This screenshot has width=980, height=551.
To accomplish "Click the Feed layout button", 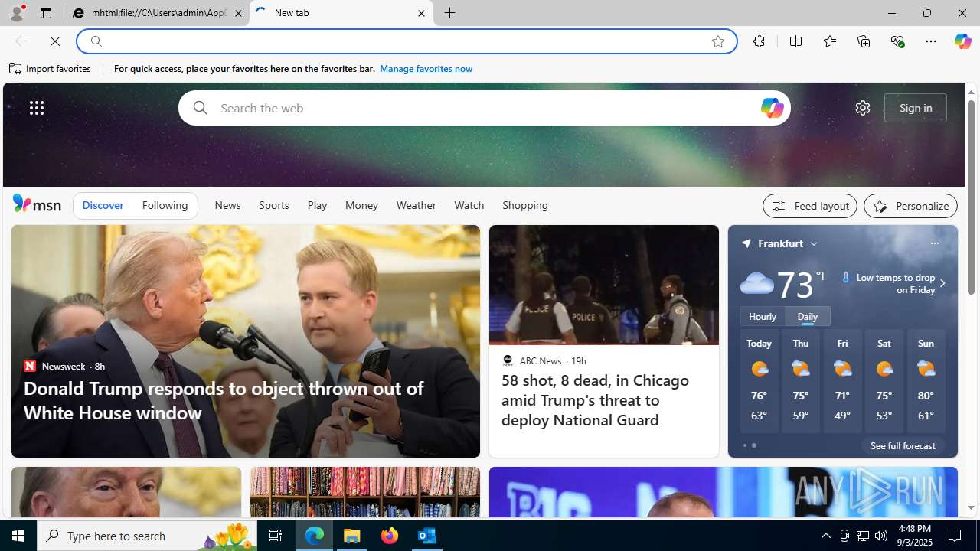I will (x=810, y=206).
